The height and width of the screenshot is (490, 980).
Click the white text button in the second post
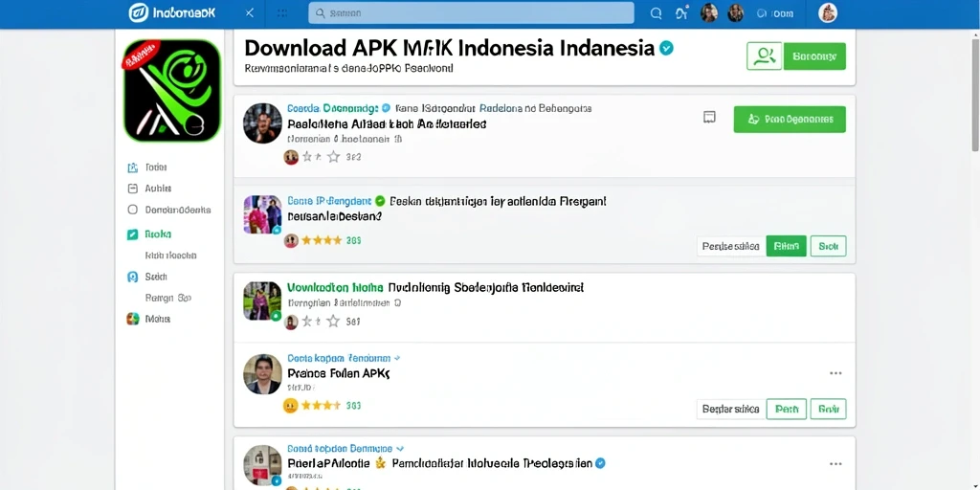point(731,246)
